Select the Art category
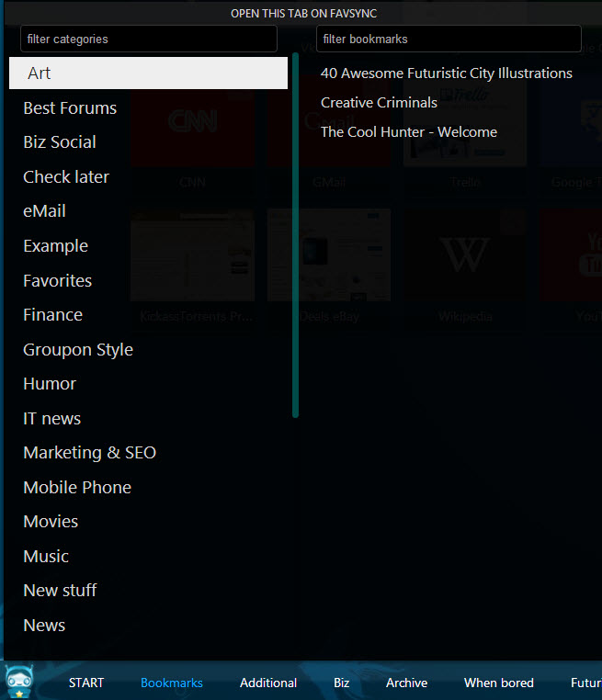The image size is (602, 700). coord(148,73)
